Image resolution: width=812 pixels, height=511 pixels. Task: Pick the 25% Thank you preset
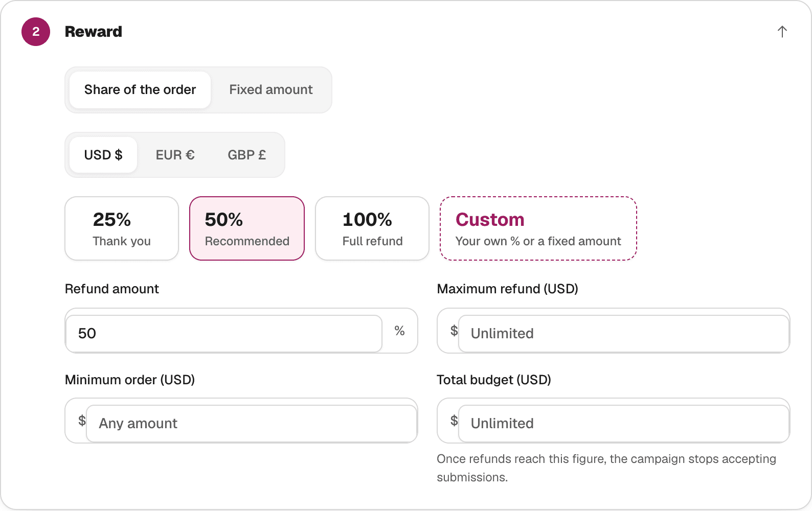(x=122, y=228)
